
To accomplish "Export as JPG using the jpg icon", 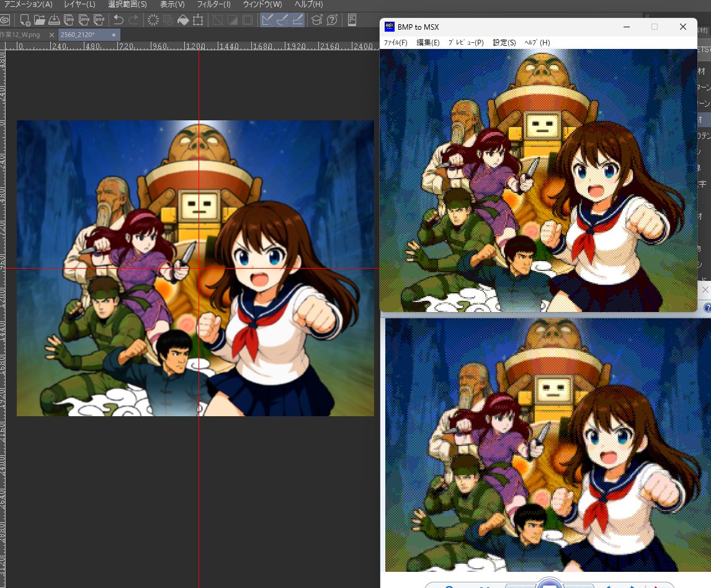I will pyautogui.click(x=69, y=20).
